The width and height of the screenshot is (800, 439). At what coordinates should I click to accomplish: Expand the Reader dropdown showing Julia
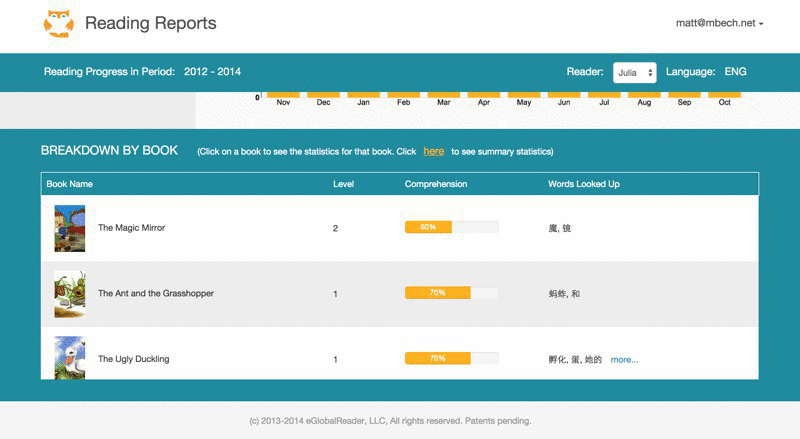[x=634, y=72]
